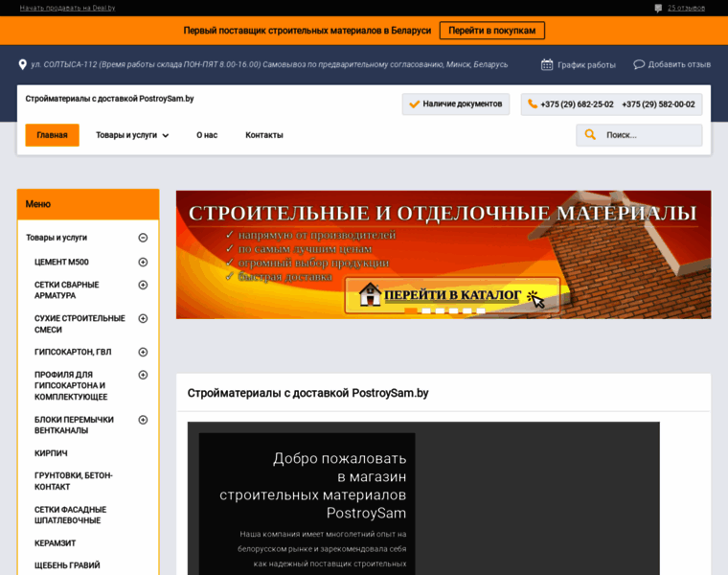Click Начать продавать на Deal.by link
Image resolution: width=728 pixels, height=575 pixels.
[67, 8]
